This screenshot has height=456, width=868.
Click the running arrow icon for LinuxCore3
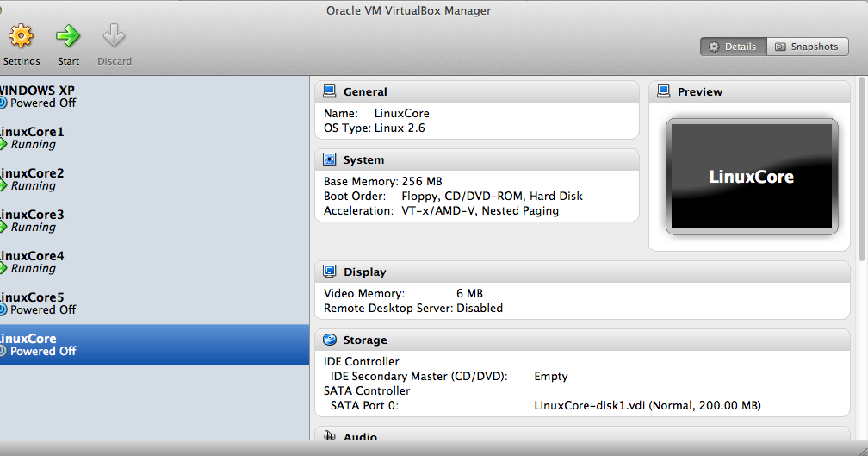pos(3,228)
